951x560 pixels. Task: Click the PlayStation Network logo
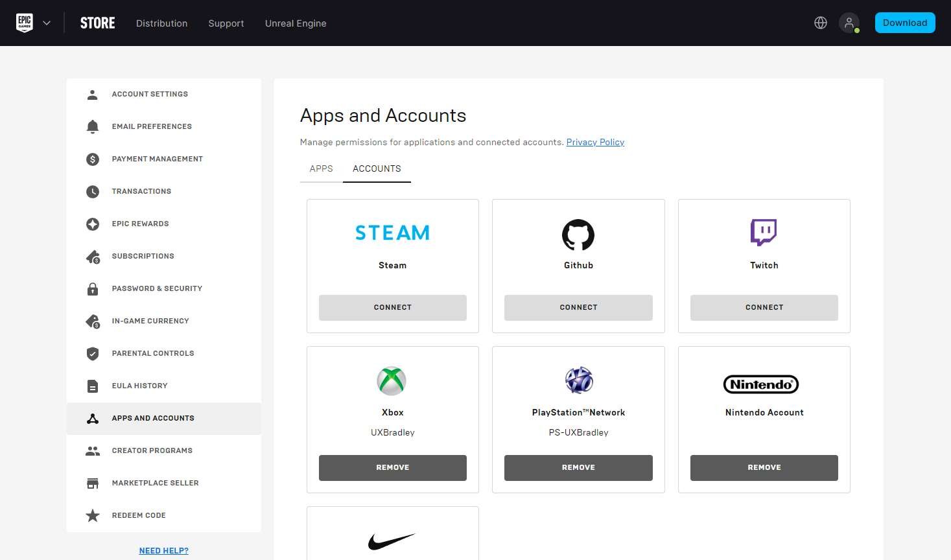pos(579,380)
